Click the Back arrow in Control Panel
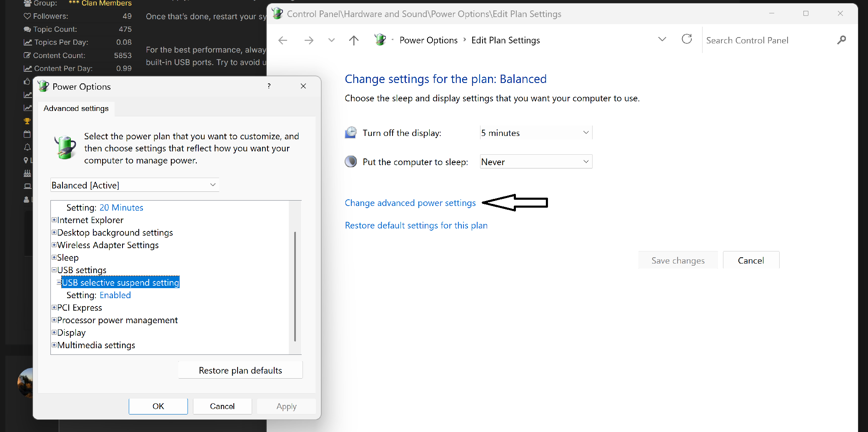The image size is (868, 432). coord(283,40)
